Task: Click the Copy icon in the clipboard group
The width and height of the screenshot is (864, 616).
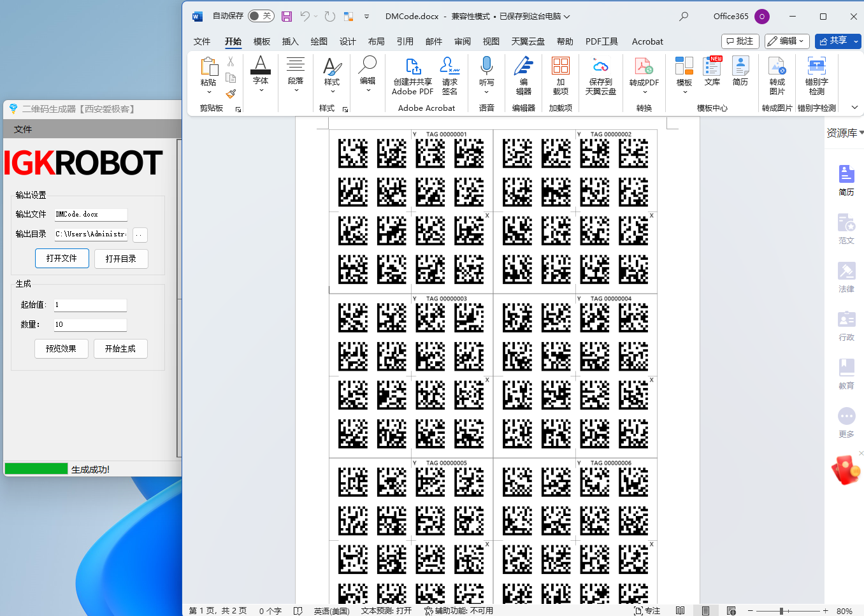Action: [x=231, y=78]
